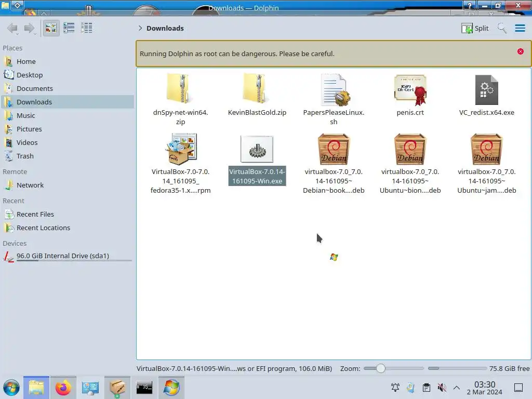Screen dimensions: 532x399
Task: Select VirtualBox fedora35 rpm package icon
Action: click(180, 149)
